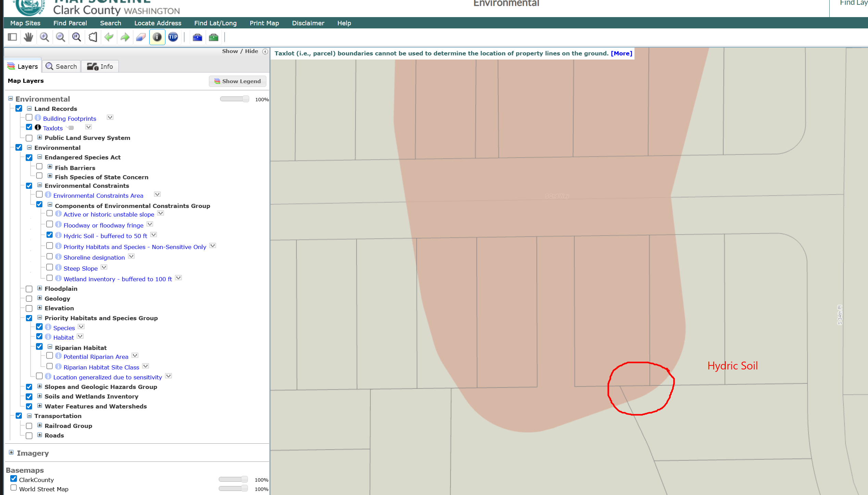
Task: Open the Taxlots layer dropdown arrow
Action: click(89, 127)
